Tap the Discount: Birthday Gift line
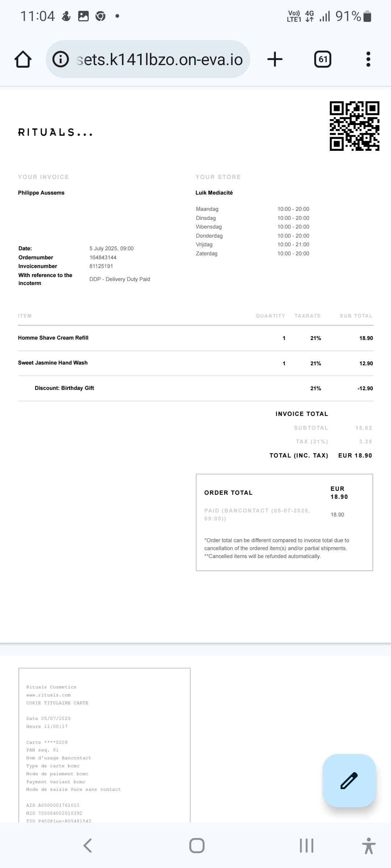This screenshot has height=868, width=391. (x=64, y=388)
